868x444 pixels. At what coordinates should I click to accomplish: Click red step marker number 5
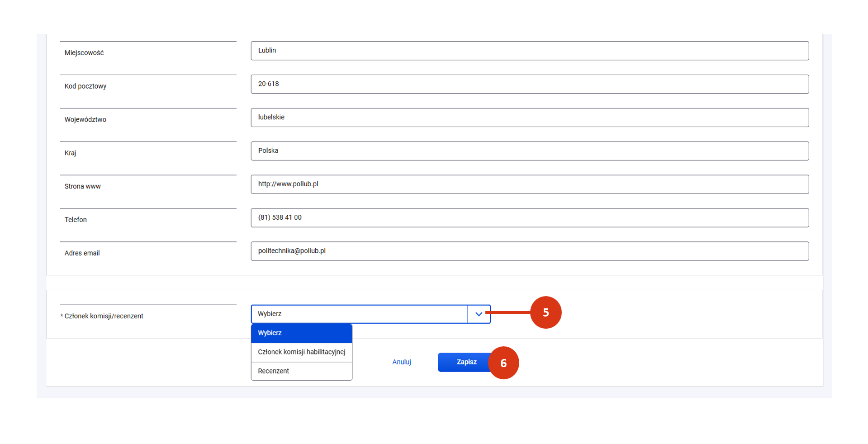click(x=545, y=312)
